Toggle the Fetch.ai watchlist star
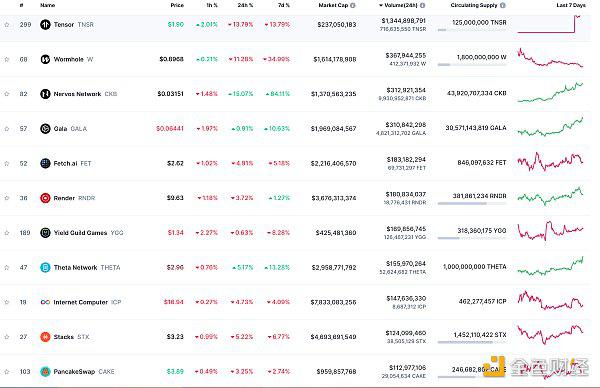Image resolution: width=600 pixels, height=388 pixels. coord(7,163)
